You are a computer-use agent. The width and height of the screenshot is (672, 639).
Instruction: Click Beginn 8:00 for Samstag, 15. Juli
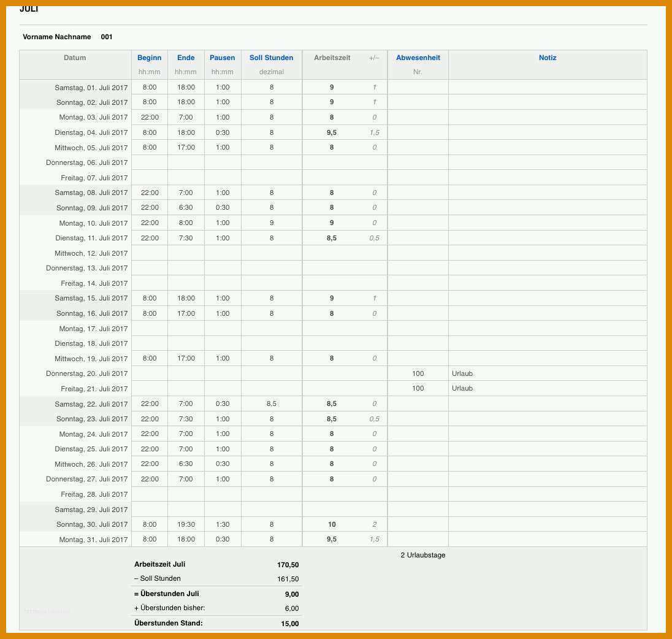pyautogui.click(x=149, y=298)
